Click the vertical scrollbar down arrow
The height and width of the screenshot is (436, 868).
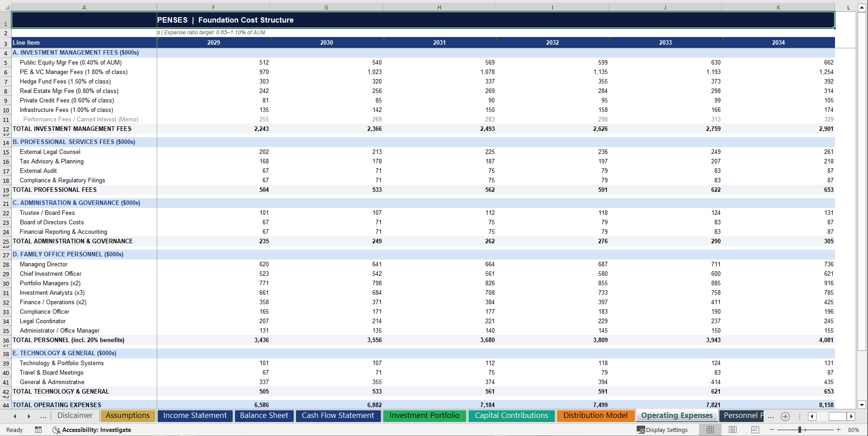tap(862, 405)
